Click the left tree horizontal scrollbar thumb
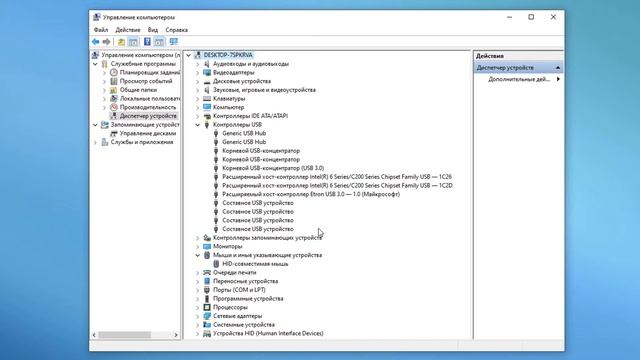The image size is (640, 360). point(124,335)
